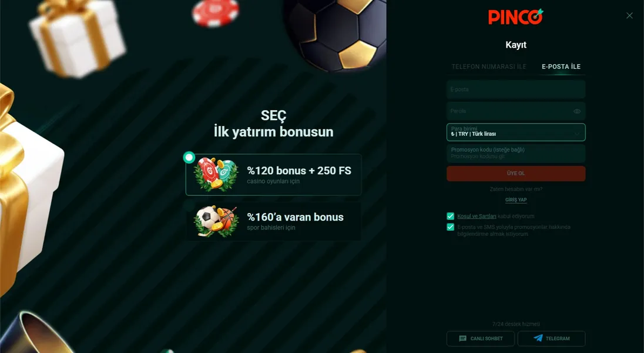The height and width of the screenshot is (353, 644).
Task: Select the %160'a varan bonus option
Action: point(274,221)
